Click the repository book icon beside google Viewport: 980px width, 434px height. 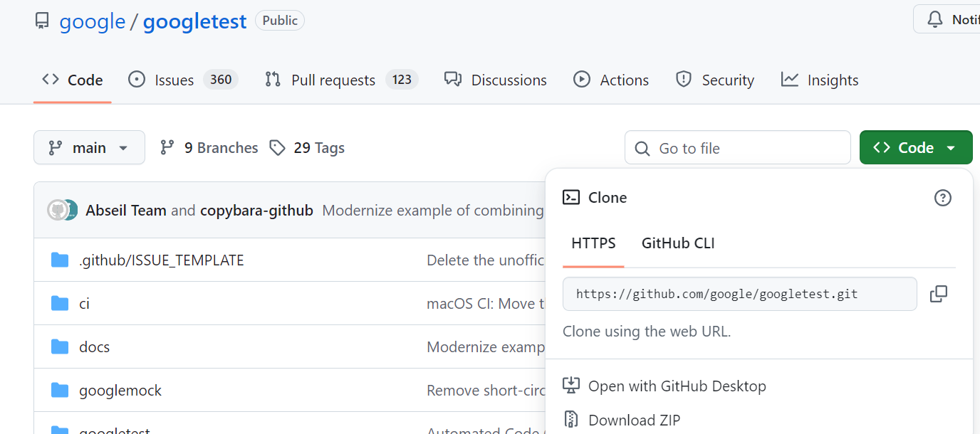43,21
